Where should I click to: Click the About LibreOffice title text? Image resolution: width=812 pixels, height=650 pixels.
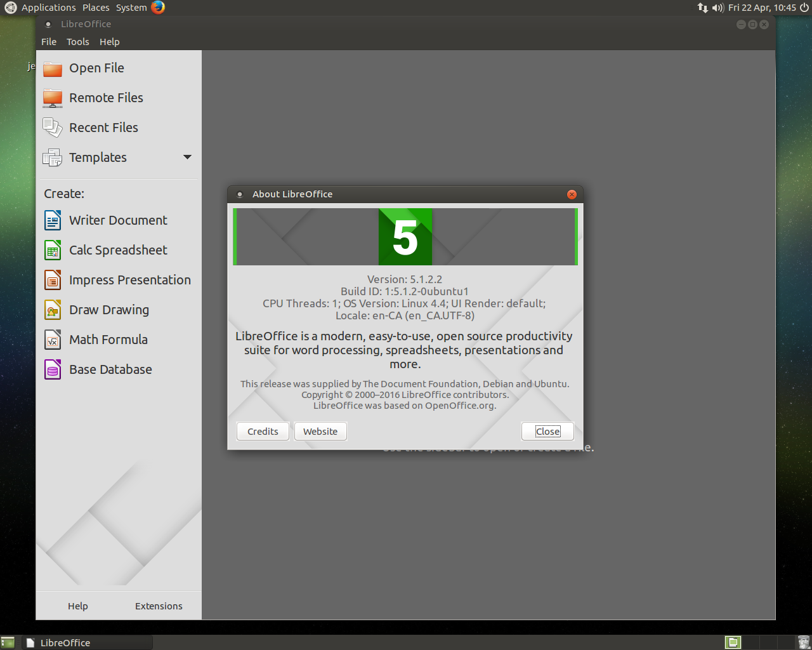(292, 194)
